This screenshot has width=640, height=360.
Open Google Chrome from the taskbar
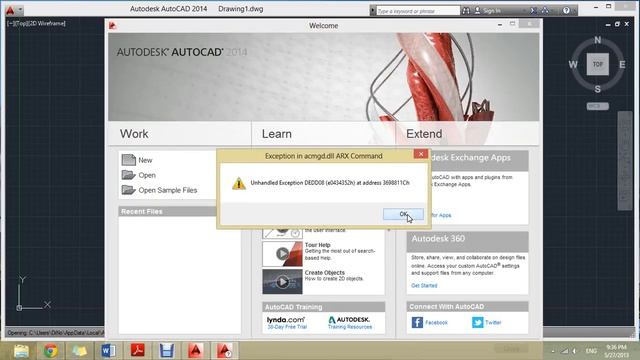[x=51, y=351]
